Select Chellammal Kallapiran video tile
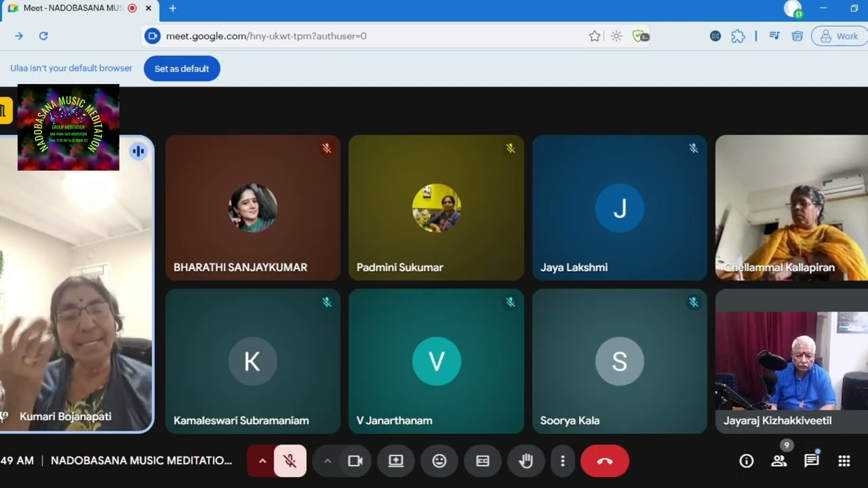This screenshot has width=868, height=488. (791, 207)
